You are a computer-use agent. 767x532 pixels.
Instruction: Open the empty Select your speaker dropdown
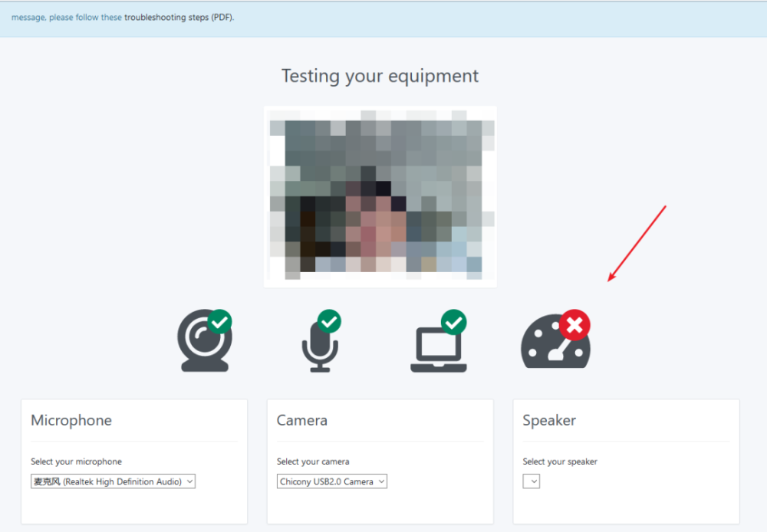[532, 481]
